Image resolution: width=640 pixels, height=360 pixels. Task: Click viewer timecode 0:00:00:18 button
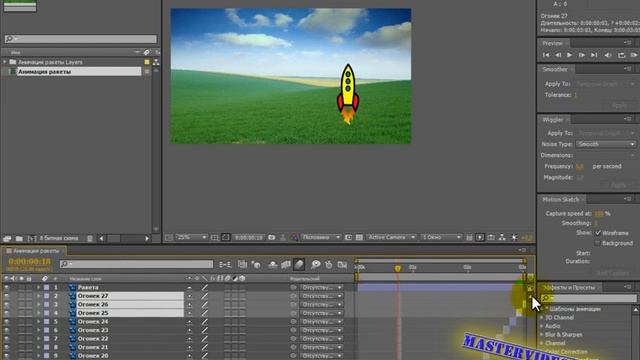(249, 237)
